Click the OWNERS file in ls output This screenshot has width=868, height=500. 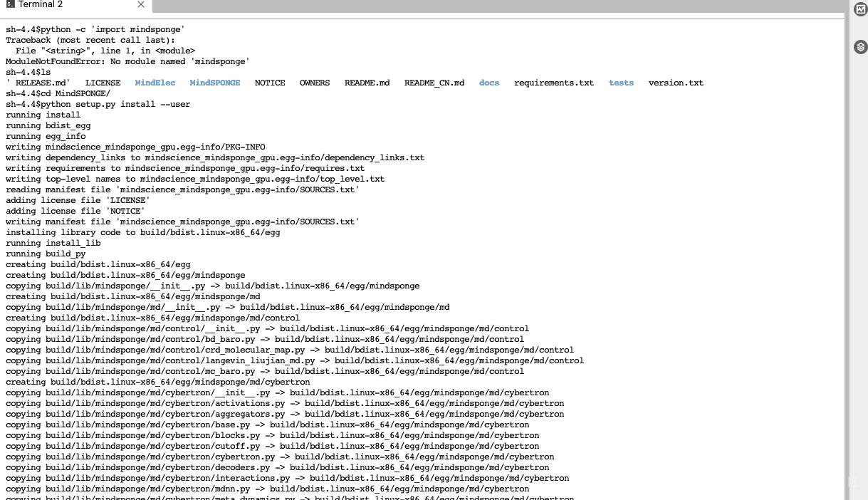point(315,83)
